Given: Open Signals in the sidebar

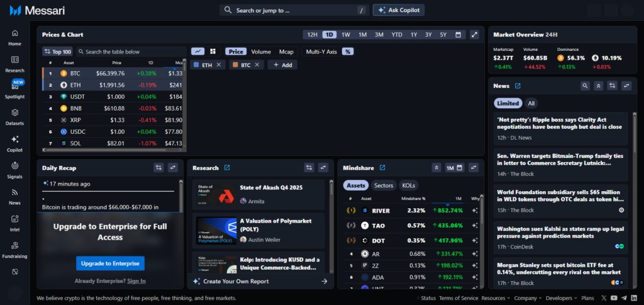Looking at the screenshot, I should [15, 170].
